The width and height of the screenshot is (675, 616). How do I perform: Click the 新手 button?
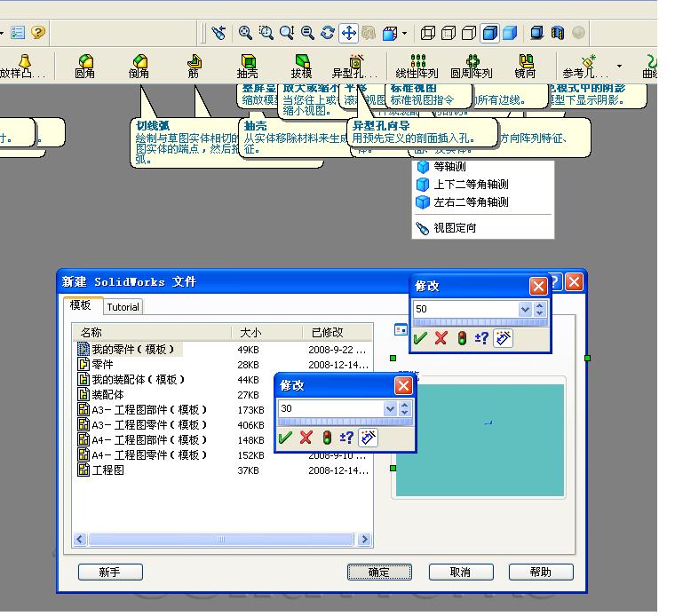coord(110,573)
